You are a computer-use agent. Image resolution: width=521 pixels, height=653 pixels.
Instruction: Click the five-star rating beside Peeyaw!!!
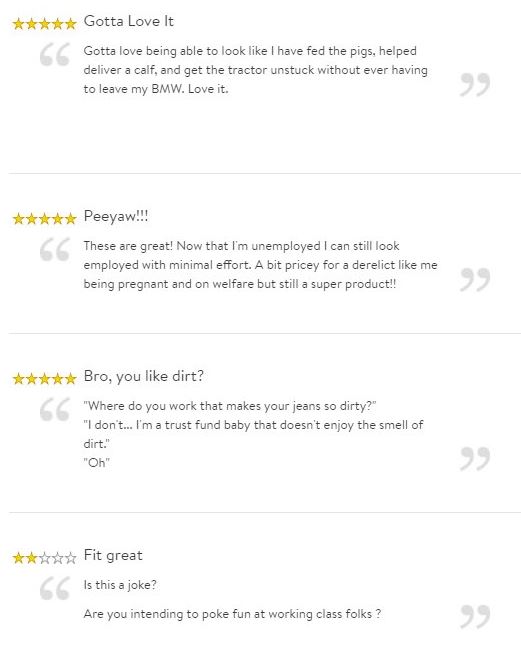pyautogui.click(x=45, y=218)
